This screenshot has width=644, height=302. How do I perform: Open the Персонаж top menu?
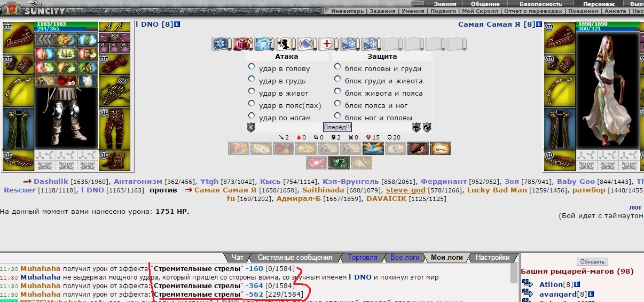(599, 4)
